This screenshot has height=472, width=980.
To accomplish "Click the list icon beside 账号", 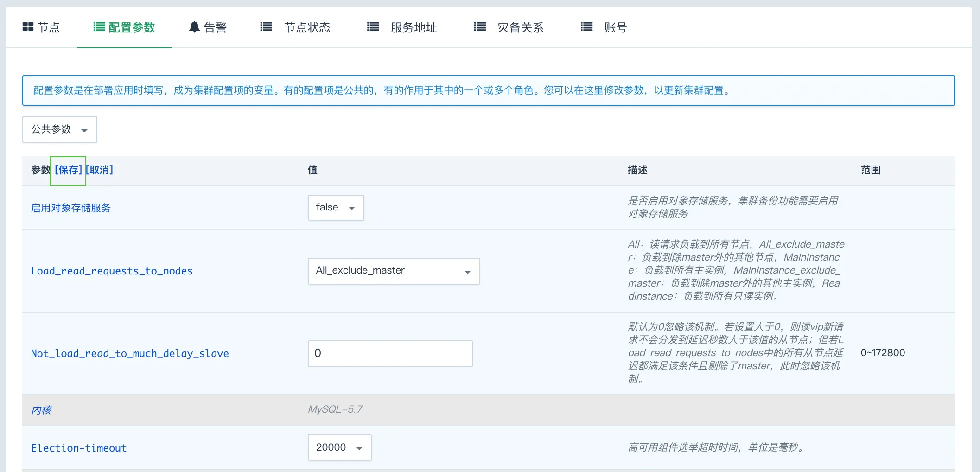I will click(x=586, y=27).
